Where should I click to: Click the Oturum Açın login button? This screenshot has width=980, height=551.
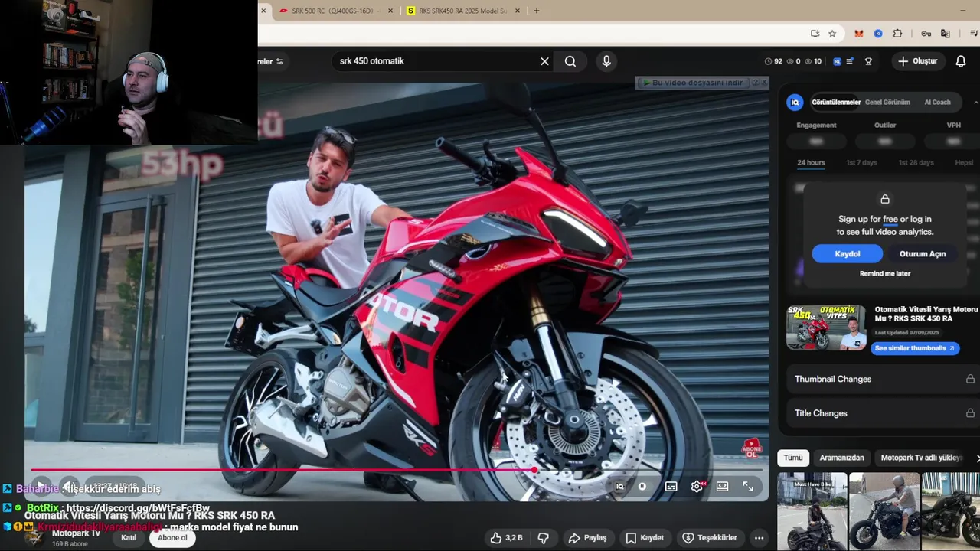[x=923, y=254]
